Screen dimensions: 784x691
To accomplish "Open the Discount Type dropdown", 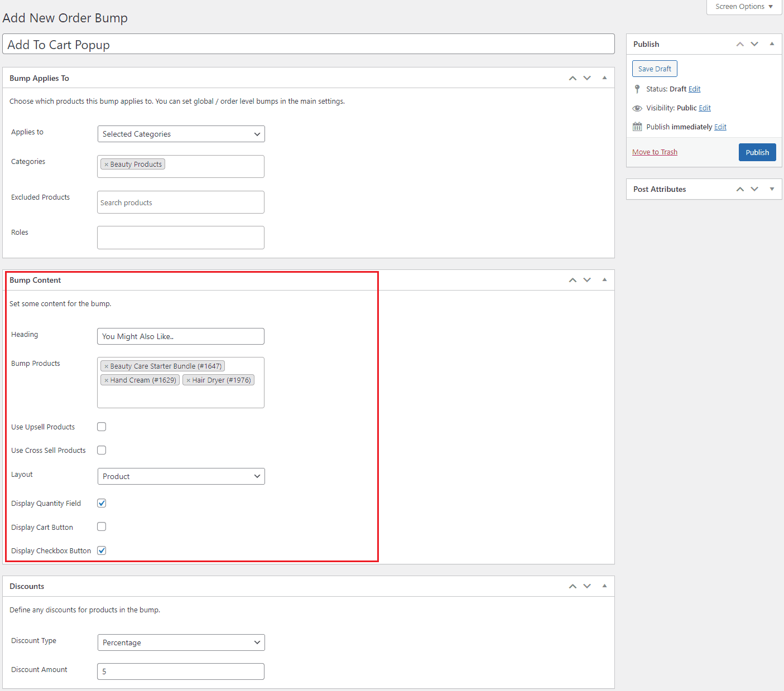I will point(180,642).
